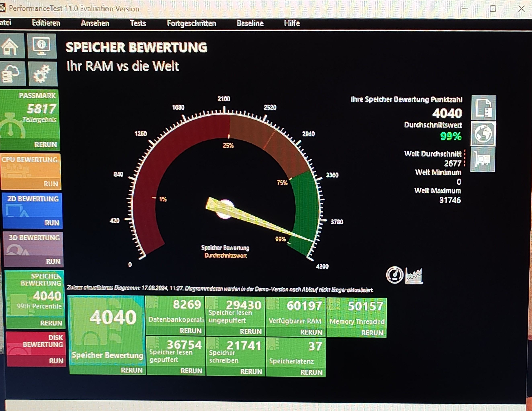The image size is (532, 411).
Task: Rerun the Datenbankoperationen test
Action: 191,331
